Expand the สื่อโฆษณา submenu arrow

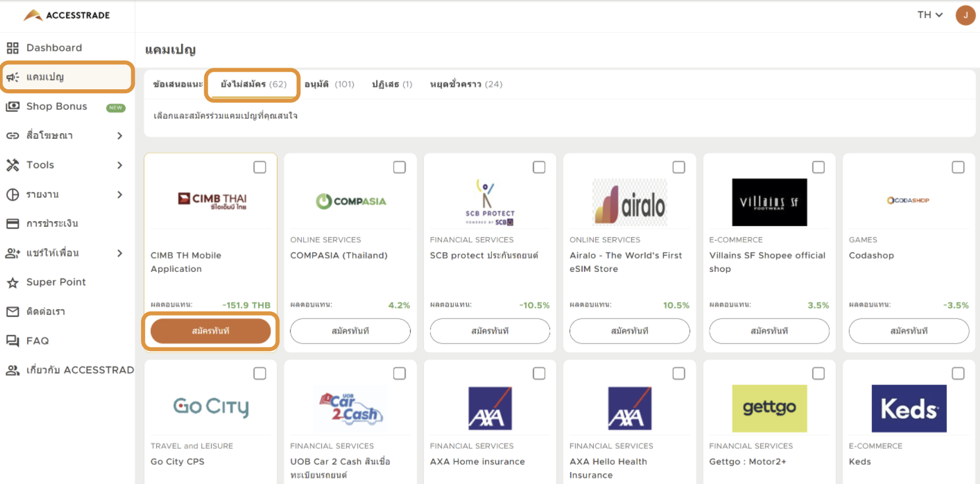[120, 135]
